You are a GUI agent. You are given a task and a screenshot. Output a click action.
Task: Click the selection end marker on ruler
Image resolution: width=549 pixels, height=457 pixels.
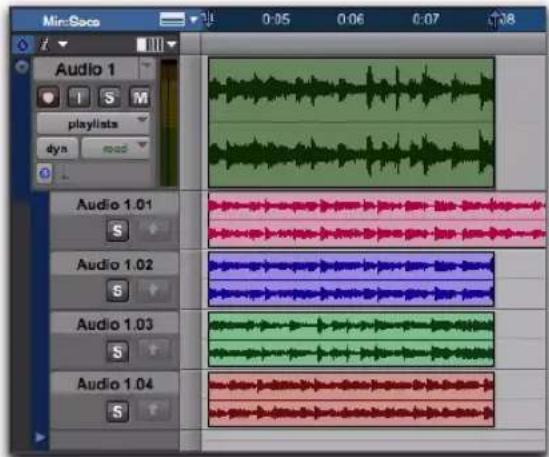(494, 20)
